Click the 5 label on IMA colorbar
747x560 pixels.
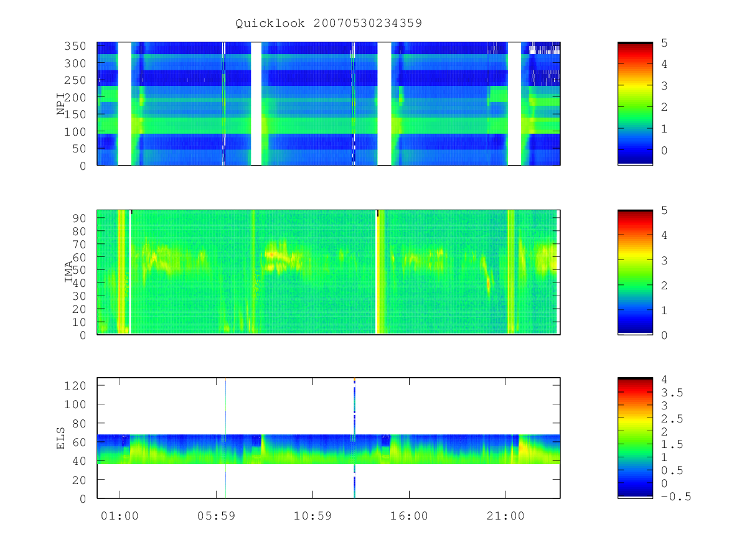click(x=664, y=211)
